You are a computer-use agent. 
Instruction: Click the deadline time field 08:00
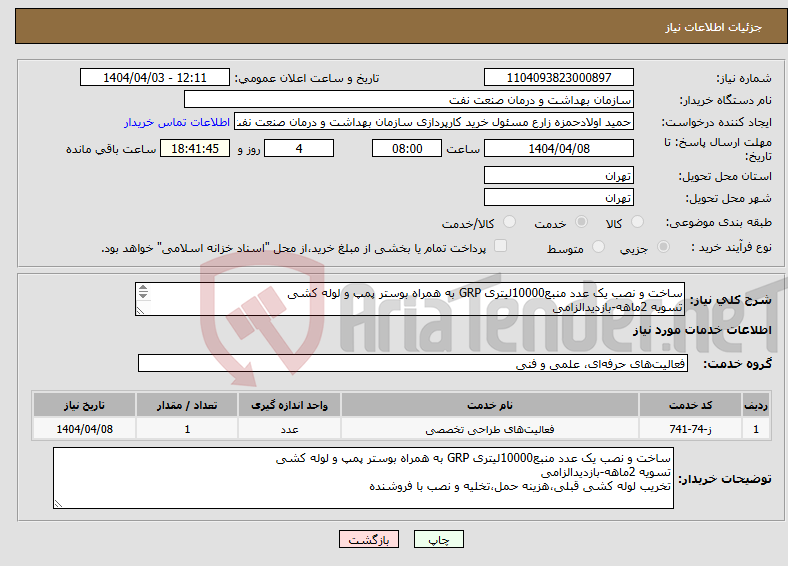point(407,148)
